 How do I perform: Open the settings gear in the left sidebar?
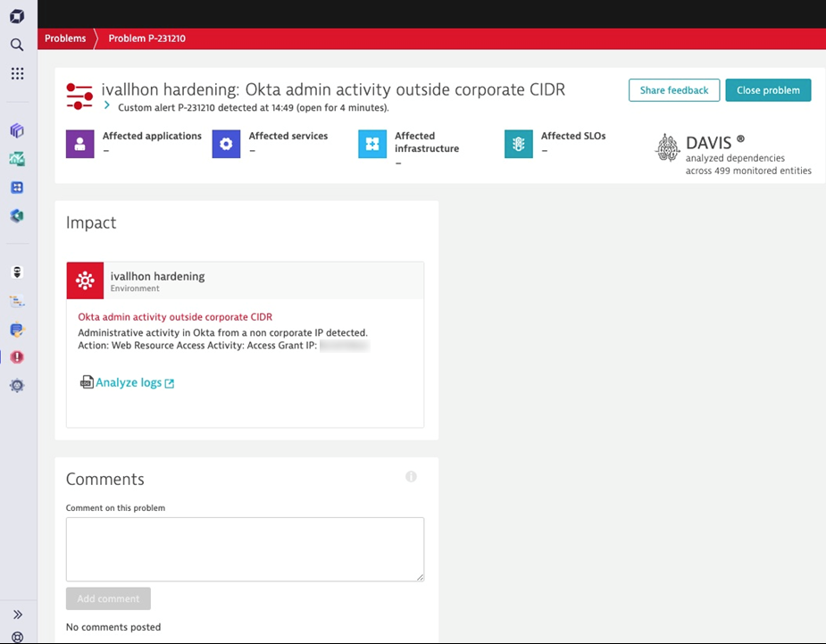pos(16,385)
